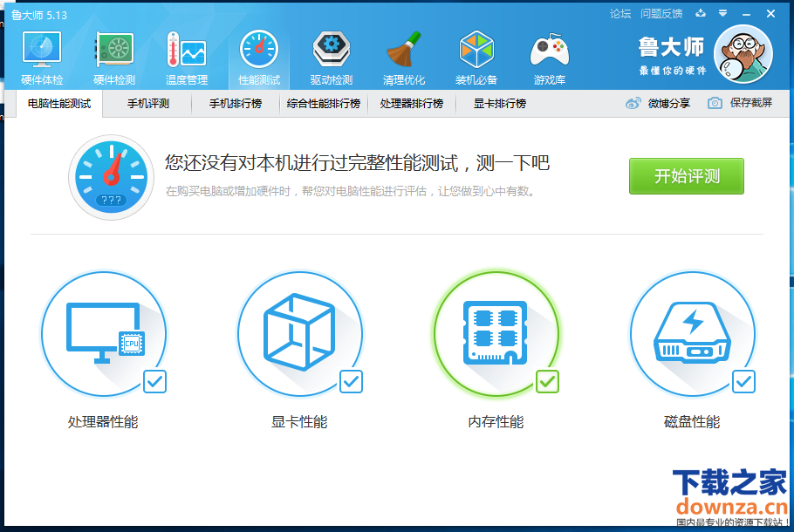This screenshot has height=532, width=794.
Task: Uncheck the 显卡性能 checkbox
Action: coord(352,382)
